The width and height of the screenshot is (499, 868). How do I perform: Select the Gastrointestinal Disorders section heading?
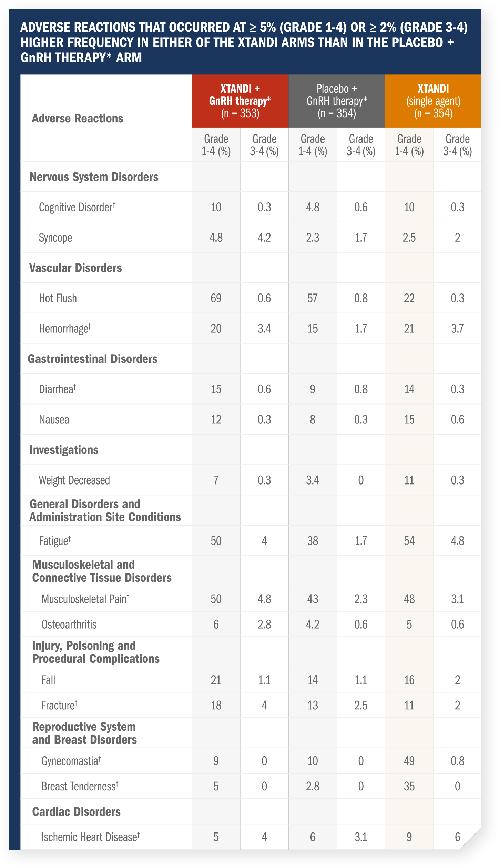[x=93, y=359]
